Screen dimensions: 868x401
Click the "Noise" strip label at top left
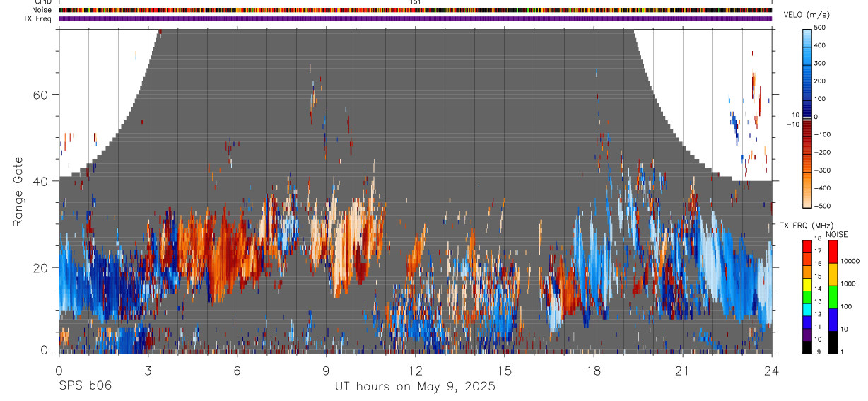click(x=42, y=11)
